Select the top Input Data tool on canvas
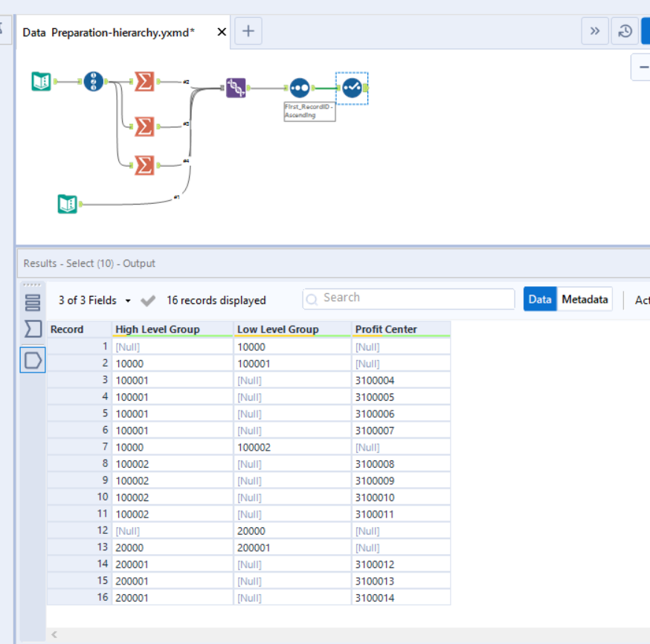The width and height of the screenshot is (650, 644). click(x=41, y=80)
